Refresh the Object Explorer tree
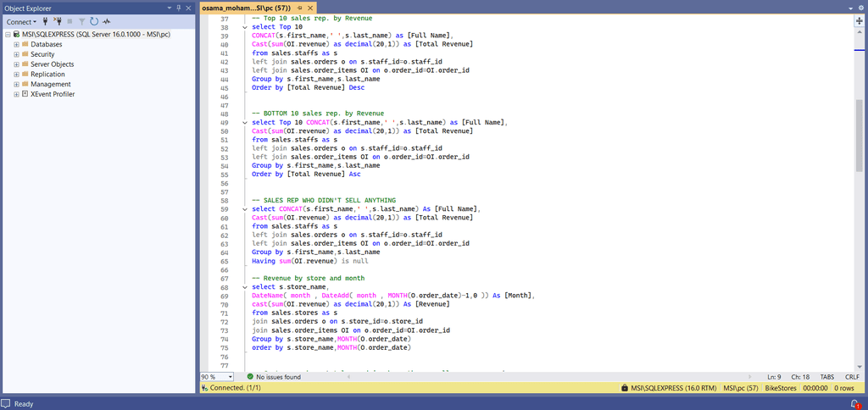The image size is (868, 410). (93, 21)
